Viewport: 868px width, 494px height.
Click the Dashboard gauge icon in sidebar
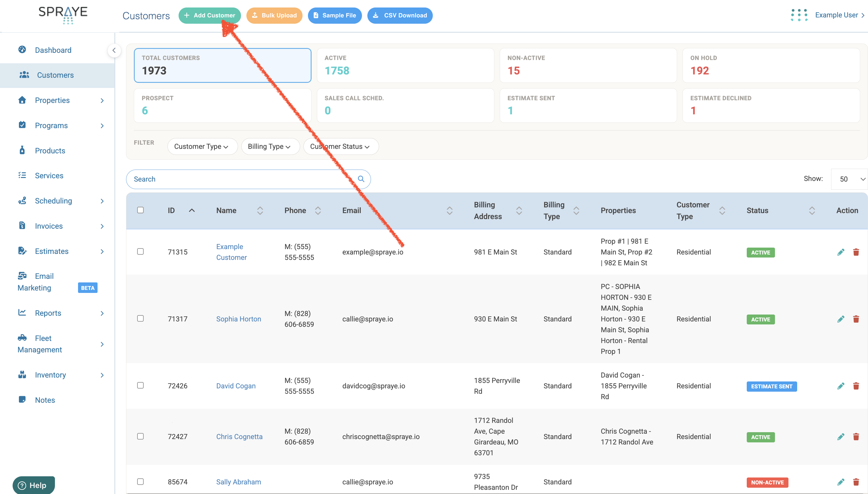tap(22, 50)
